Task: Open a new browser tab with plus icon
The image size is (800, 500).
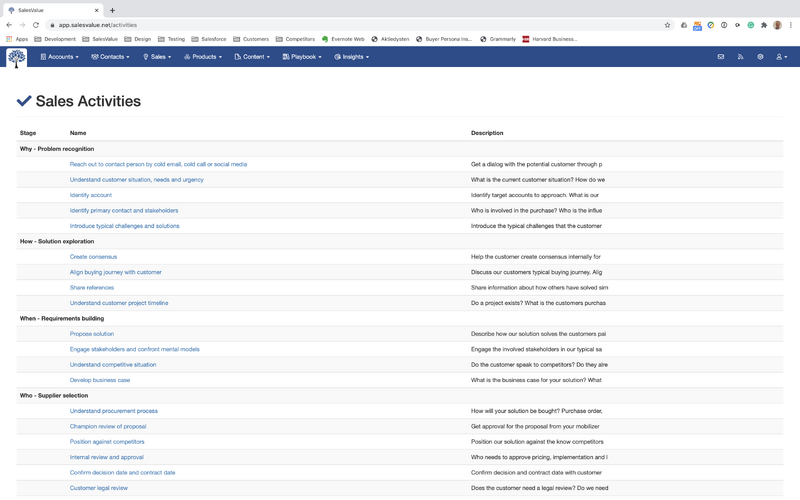Action: [112, 10]
